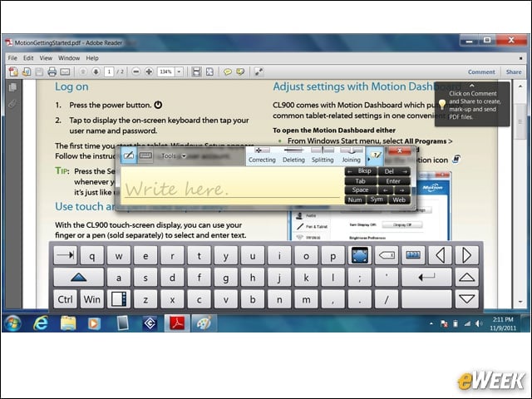Toggle Sym key in writing pad
This screenshot has height=399, width=532.
(x=377, y=199)
